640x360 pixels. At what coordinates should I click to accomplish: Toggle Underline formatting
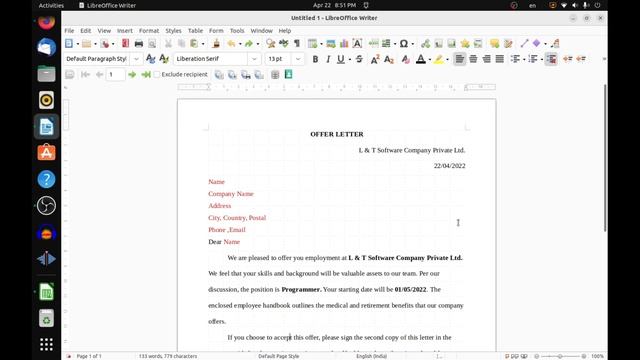[x=340, y=59]
